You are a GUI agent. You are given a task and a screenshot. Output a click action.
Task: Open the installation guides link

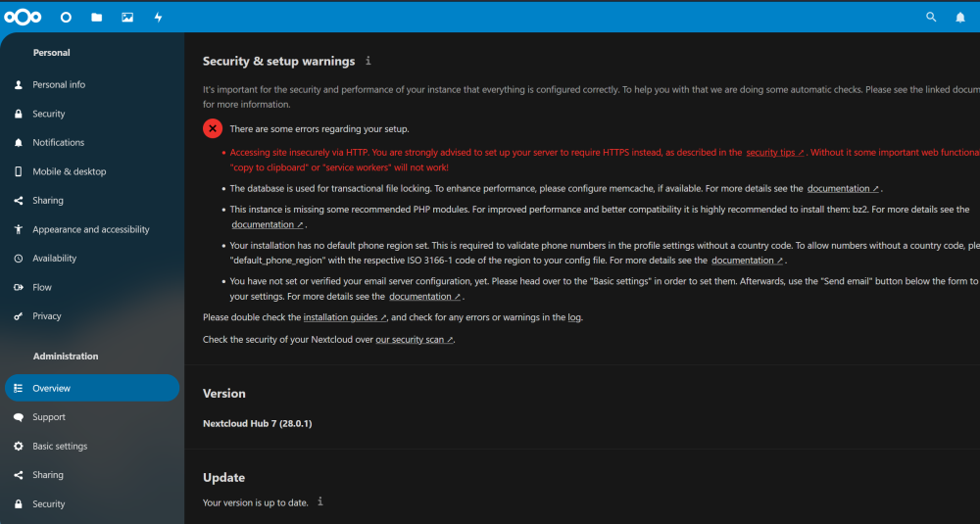click(x=345, y=317)
